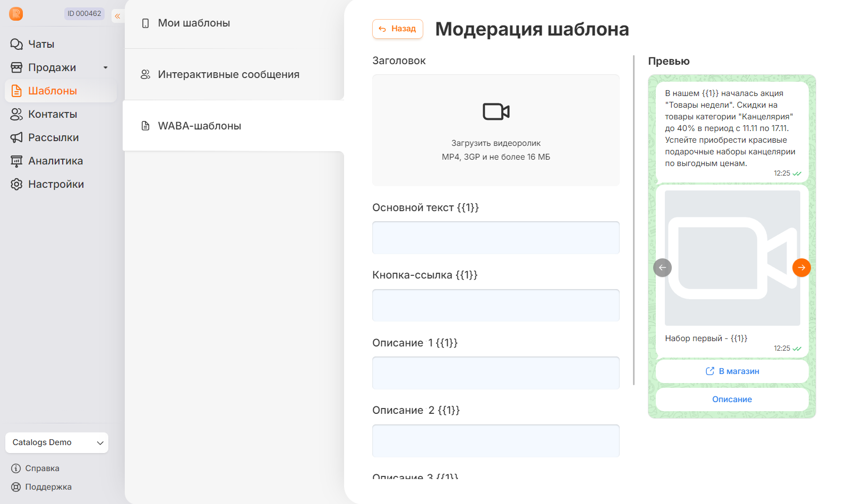Click the Шаблоны document icon
The height and width of the screenshot is (504, 847).
pyautogui.click(x=16, y=91)
